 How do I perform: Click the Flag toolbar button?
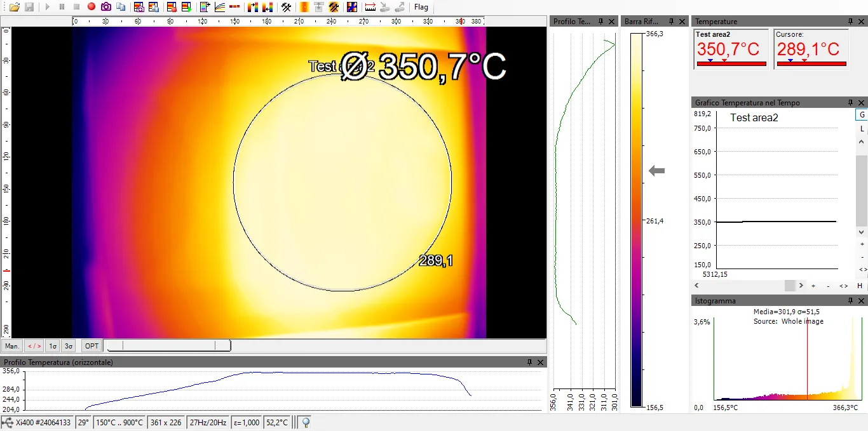coord(421,7)
